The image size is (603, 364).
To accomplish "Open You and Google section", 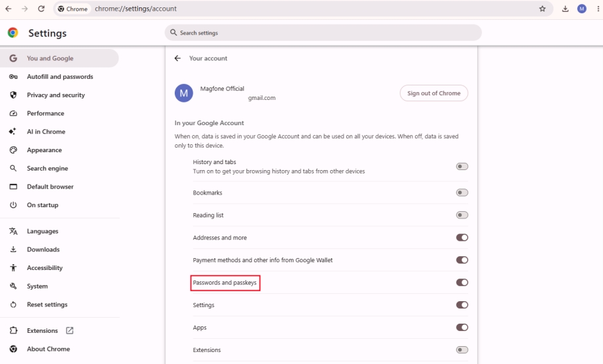I will (x=59, y=58).
